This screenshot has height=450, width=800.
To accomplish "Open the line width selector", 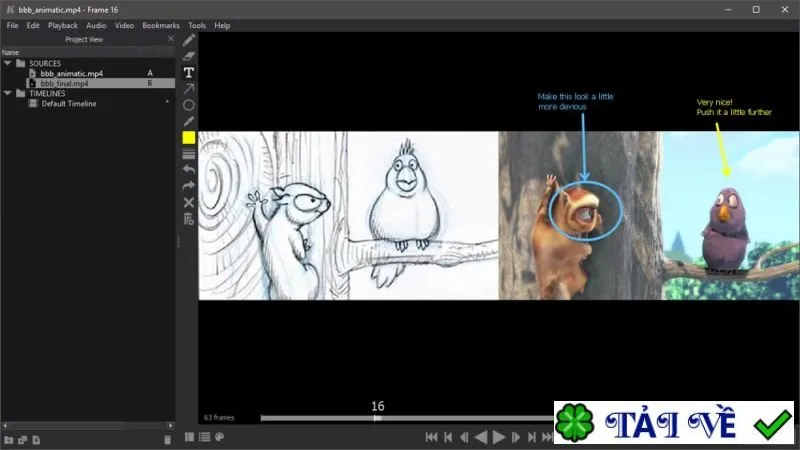I will 189,155.
